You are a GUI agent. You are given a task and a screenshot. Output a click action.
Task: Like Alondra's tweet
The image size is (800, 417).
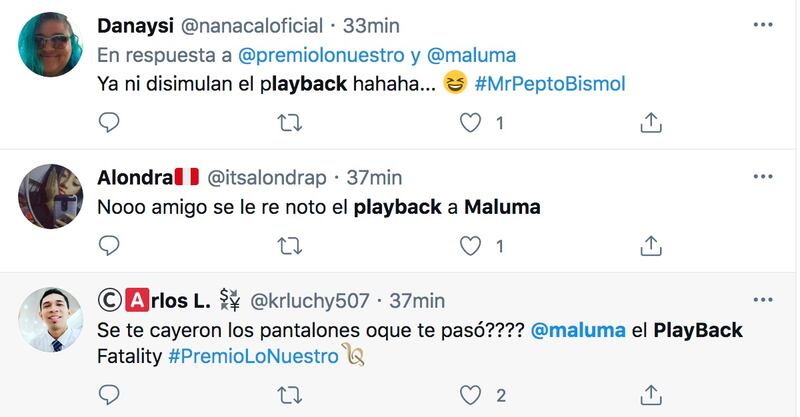[470, 246]
